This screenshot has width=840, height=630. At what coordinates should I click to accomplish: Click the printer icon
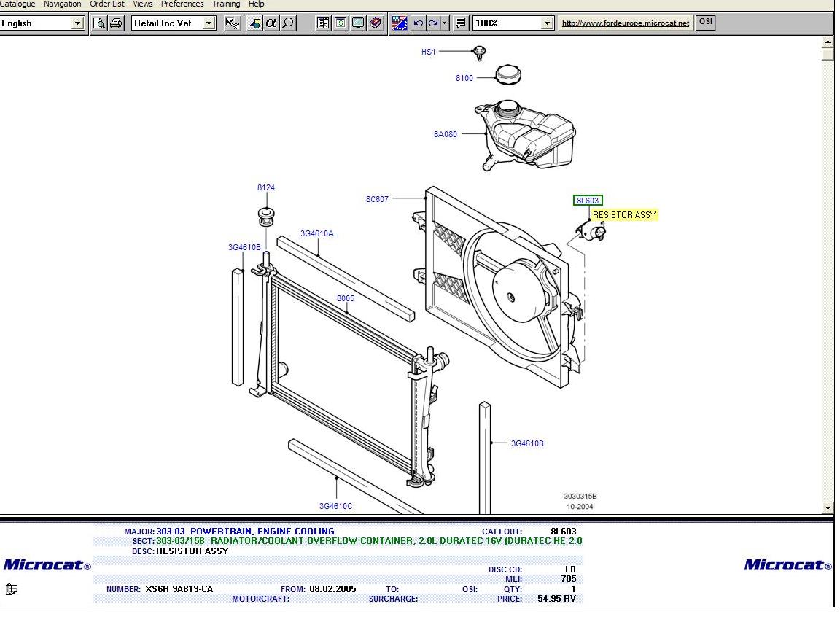[116, 23]
